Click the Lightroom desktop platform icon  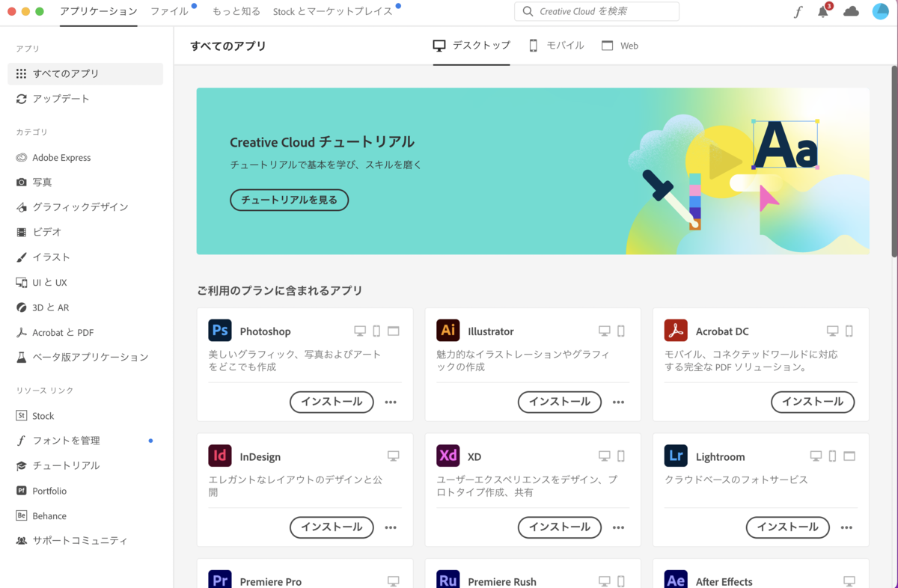(x=816, y=456)
